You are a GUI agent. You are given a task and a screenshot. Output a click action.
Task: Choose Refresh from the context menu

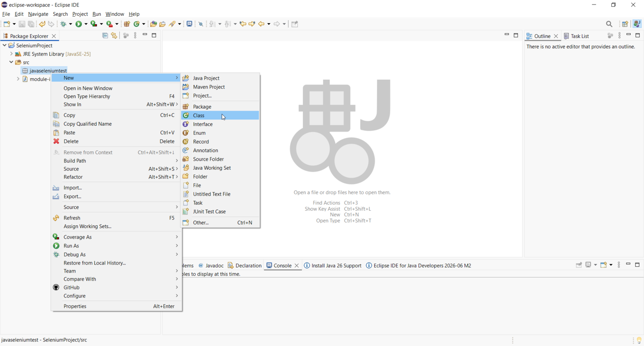coord(116,218)
